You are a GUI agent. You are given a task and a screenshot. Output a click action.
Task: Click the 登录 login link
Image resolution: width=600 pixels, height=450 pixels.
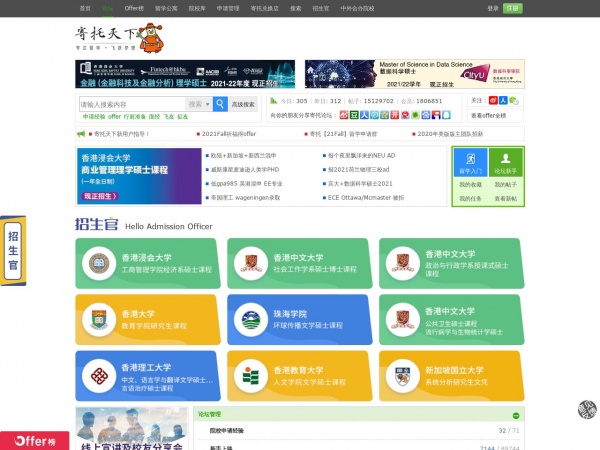coord(493,8)
